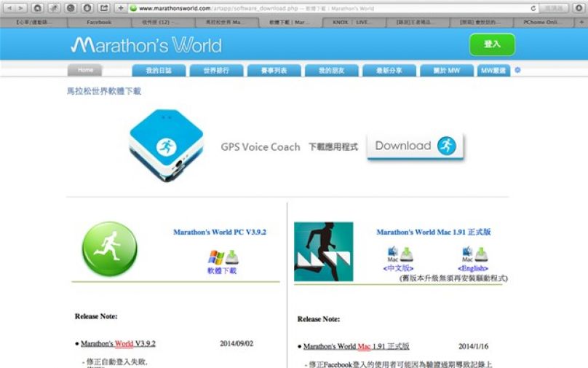Click the 修正自動登入失敗 release note line
Image resolution: width=588 pixels, height=368 pixels.
pos(116,361)
